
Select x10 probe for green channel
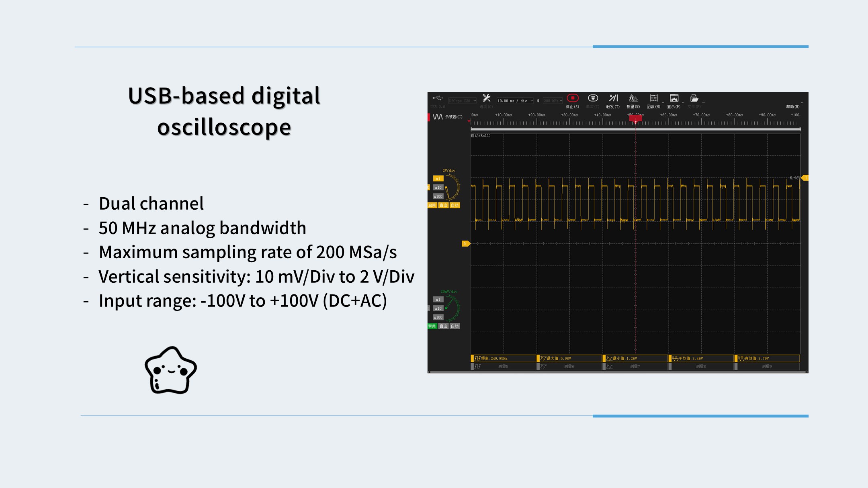point(438,308)
